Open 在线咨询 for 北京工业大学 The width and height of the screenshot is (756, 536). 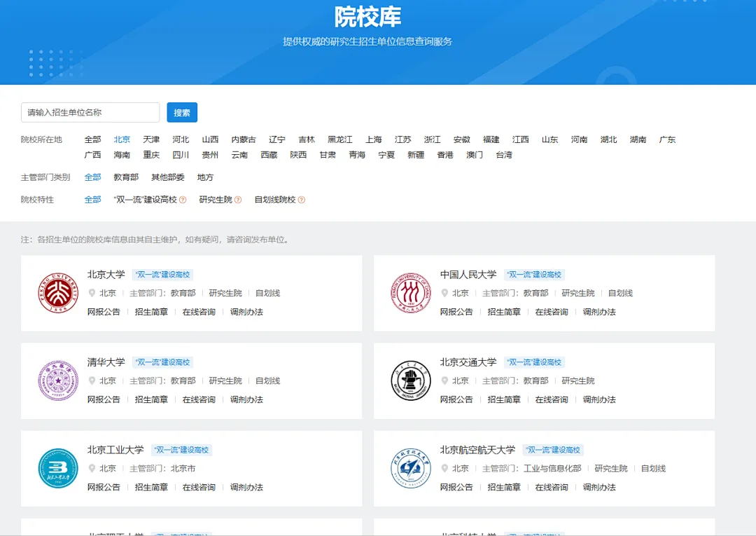pyautogui.click(x=199, y=487)
